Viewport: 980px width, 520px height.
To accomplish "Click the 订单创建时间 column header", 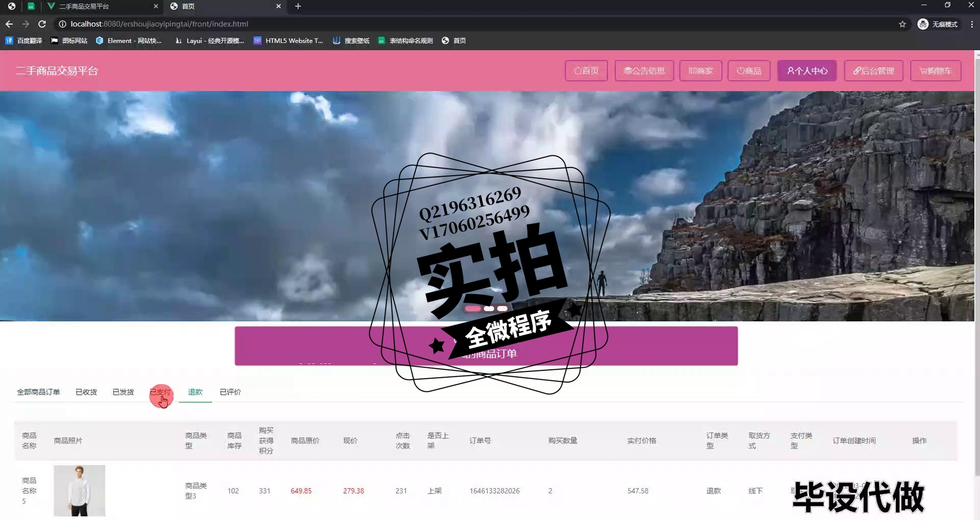I will [x=854, y=440].
